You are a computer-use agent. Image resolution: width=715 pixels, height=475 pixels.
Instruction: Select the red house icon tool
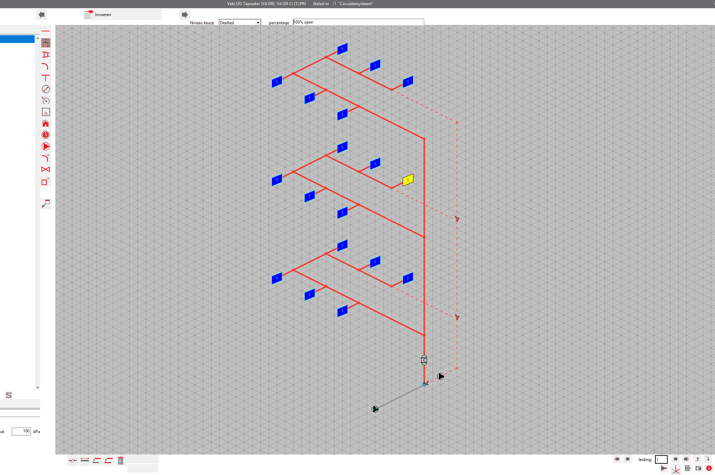(x=46, y=123)
